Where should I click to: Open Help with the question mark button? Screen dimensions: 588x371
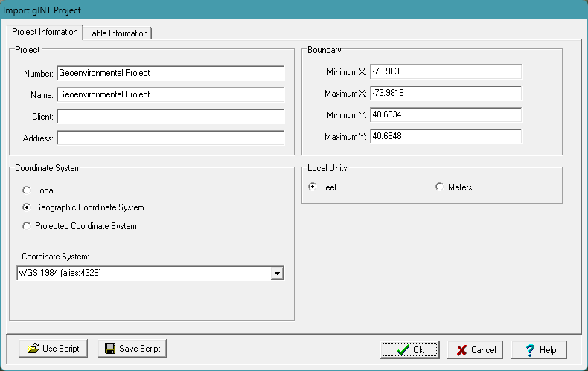click(x=539, y=350)
